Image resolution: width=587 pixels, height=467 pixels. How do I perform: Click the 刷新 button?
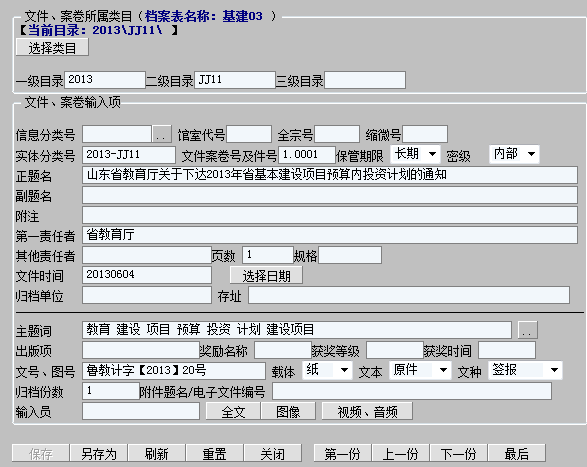[x=156, y=454]
